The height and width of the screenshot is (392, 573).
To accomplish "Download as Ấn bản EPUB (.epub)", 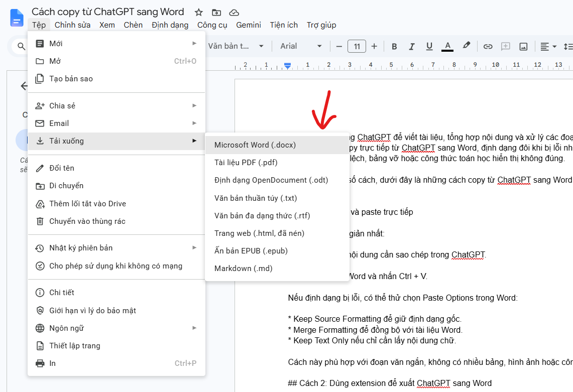I will click(x=277, y=250).
